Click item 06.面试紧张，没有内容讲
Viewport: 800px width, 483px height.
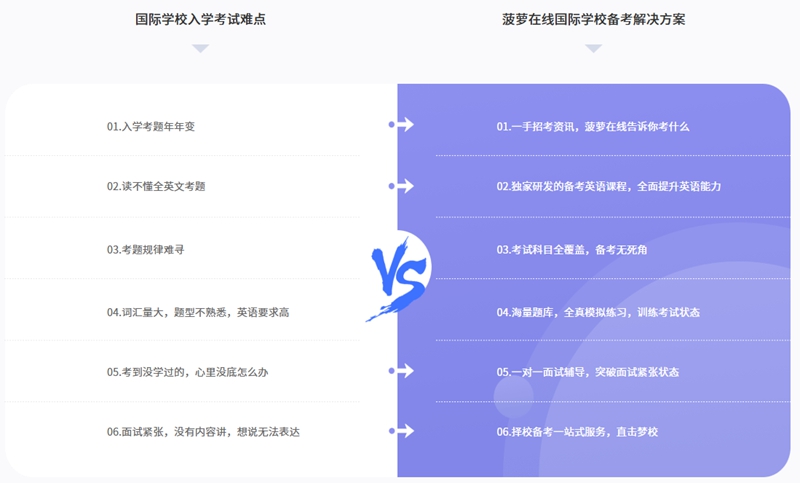(203, 432)
